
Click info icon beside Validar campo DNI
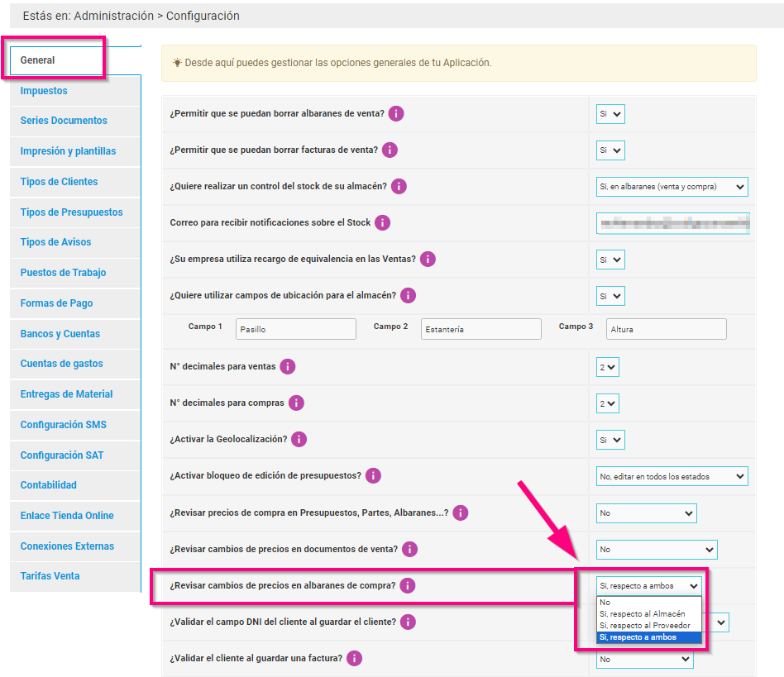tap(408, 622)
